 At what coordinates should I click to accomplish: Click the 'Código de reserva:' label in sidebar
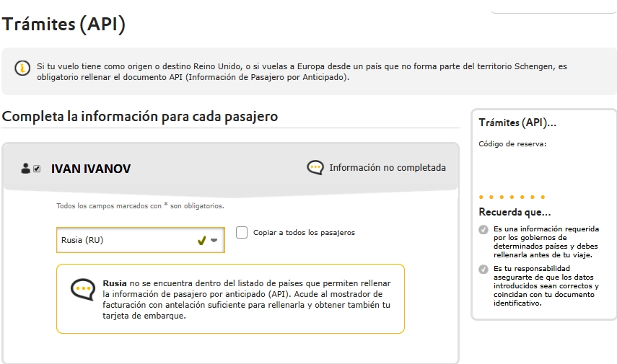512,143
